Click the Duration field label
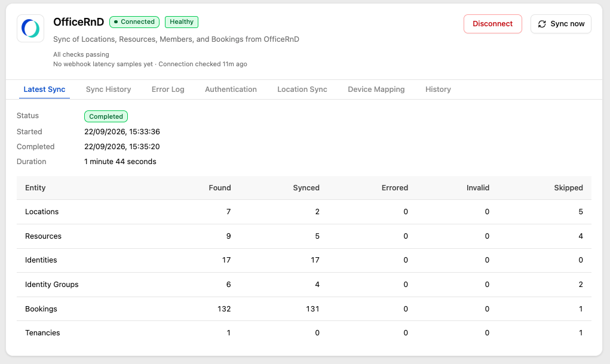This screenshot has height=364, width=610. pyautogui.click(x=31, y=162)
